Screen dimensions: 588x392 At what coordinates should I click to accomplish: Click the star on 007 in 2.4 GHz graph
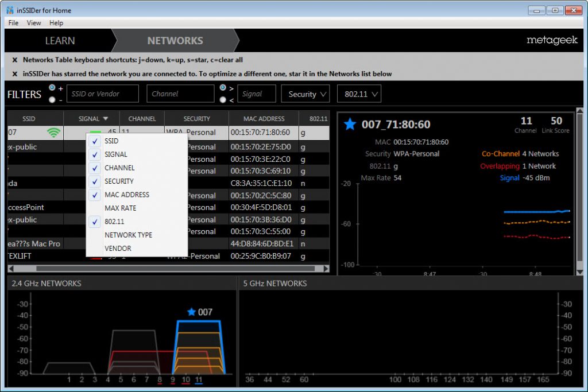coord(191,312)
